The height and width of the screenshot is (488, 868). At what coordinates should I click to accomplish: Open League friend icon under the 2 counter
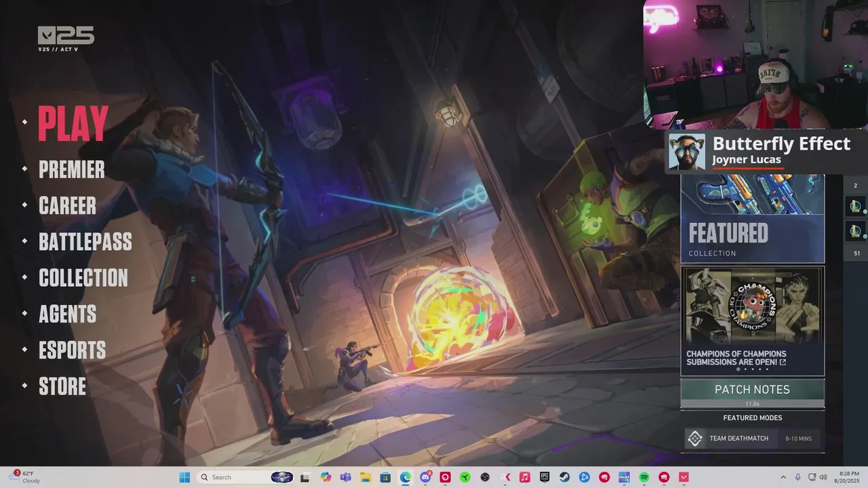coord(855,206)
